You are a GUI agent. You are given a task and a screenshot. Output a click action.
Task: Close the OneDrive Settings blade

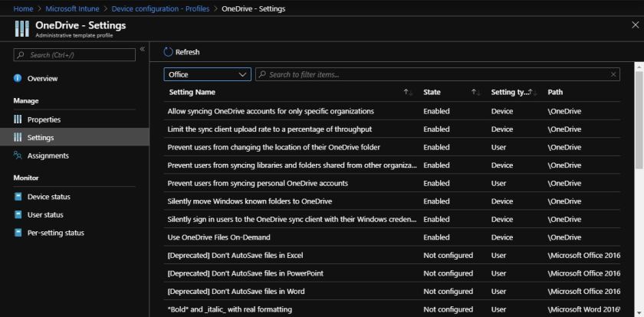[x=635, y=25]
